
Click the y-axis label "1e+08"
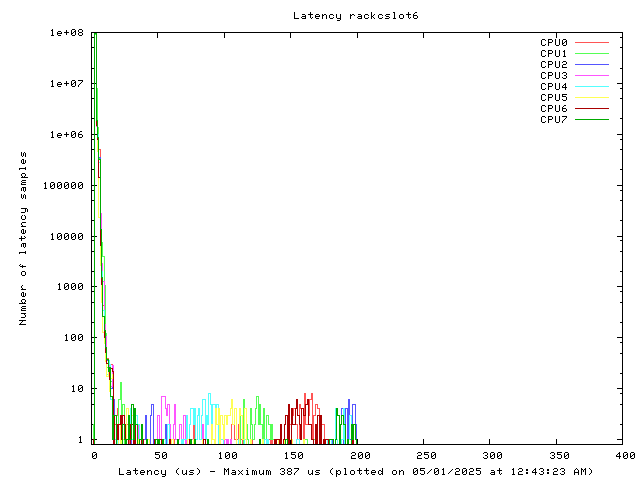click(x=67, y=33)
